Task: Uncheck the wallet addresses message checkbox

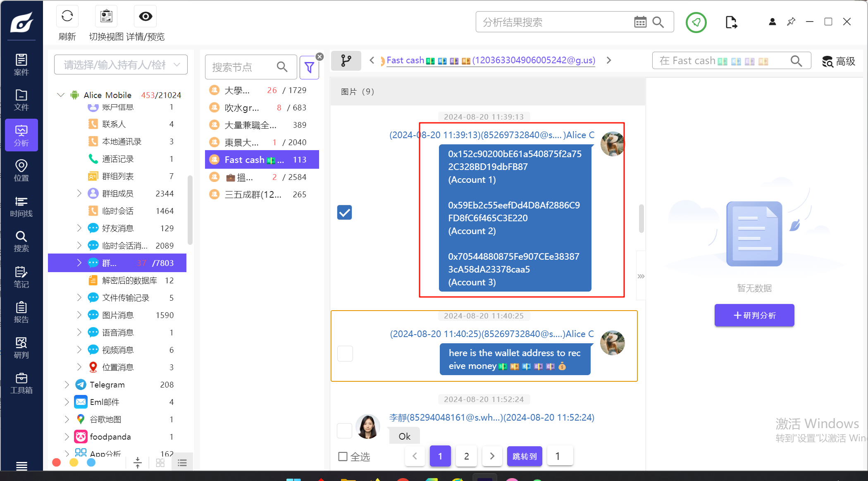Action: tap(344, 212)
